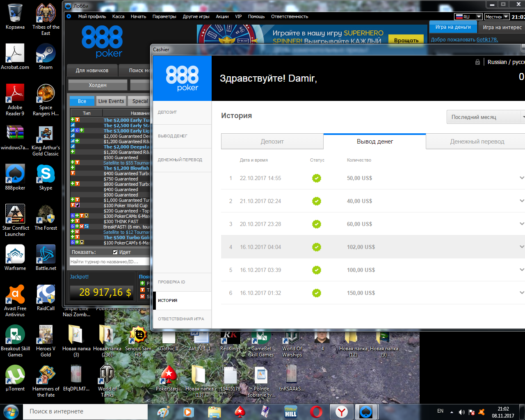Open RaidCall desktop shortcut
525x420 pixels.
click(46, 297)
